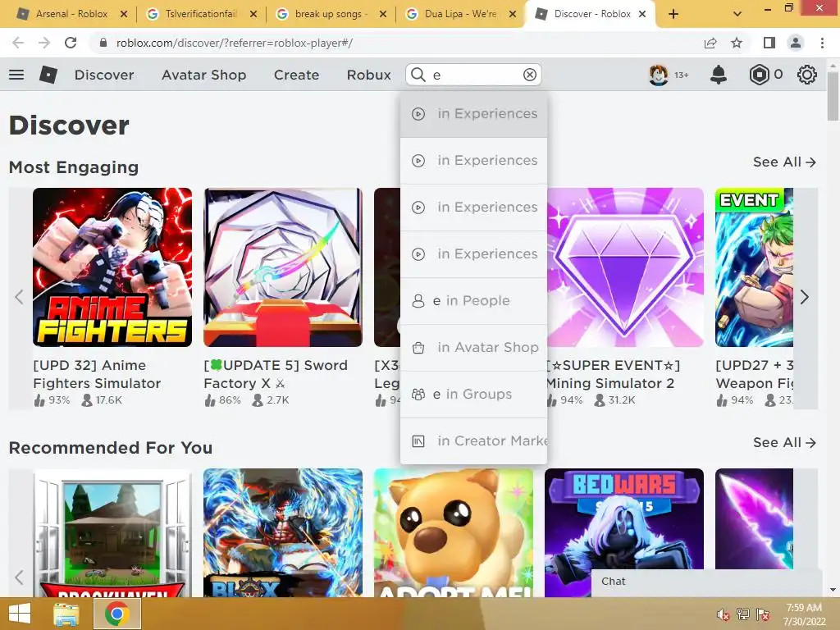Open the avatar profile icon
Screen dimensions: 840x630
pos(659,75)
